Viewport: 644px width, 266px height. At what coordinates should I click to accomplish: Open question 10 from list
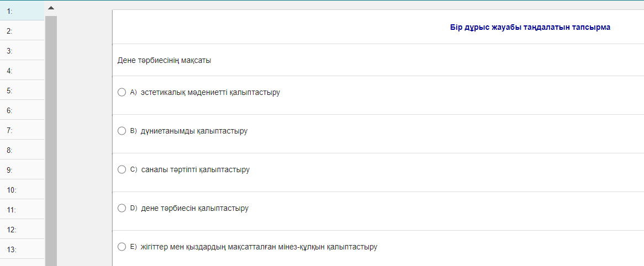[x=22, y=190]
